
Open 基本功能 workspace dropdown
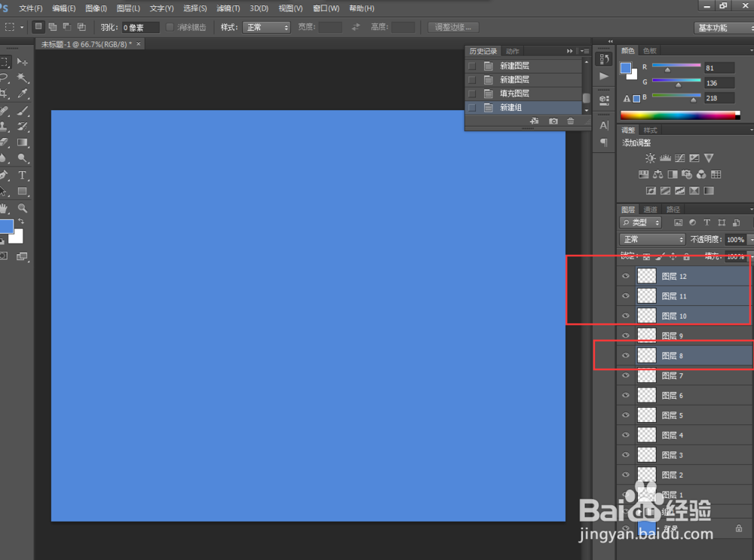click(724, 28)
